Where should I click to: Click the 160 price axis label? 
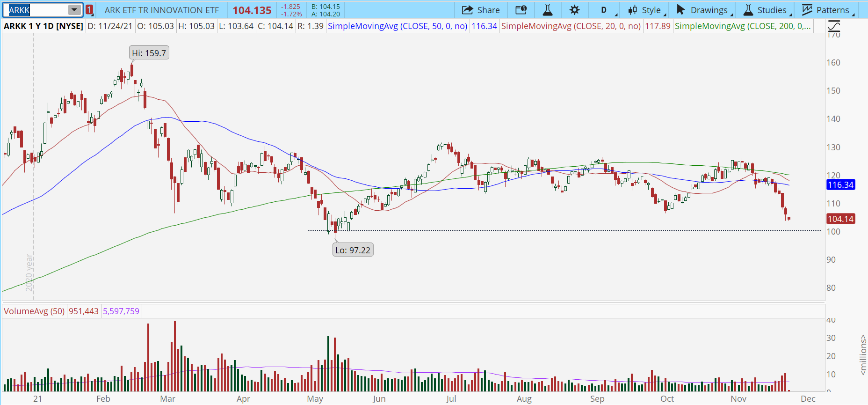tap(833, 63)
